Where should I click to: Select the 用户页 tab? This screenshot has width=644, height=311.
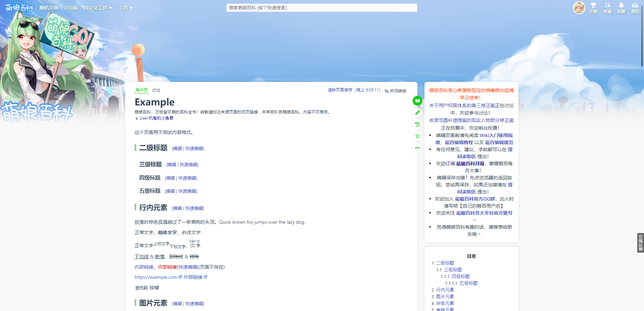tap(141, 90)
